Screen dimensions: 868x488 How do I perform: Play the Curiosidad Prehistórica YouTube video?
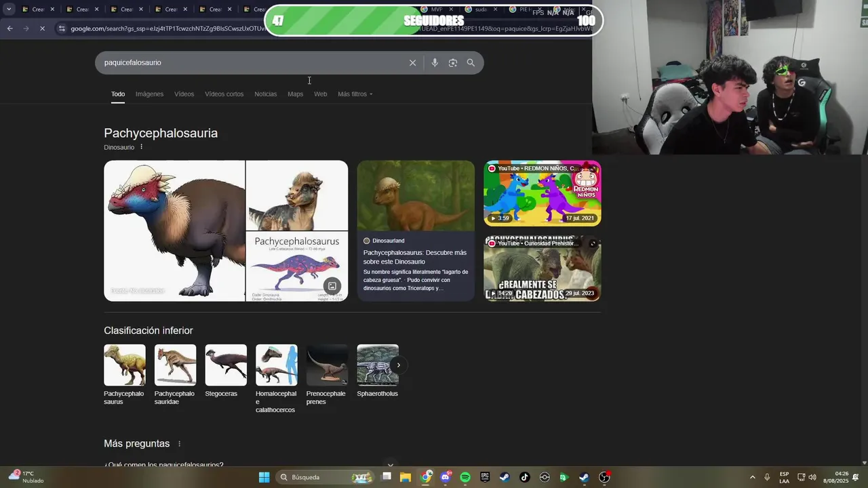[542, 268]
